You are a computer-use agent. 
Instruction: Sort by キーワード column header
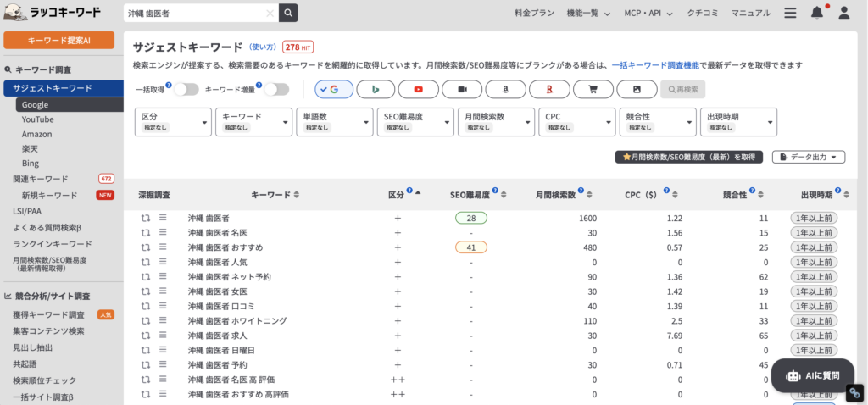(x=275, y=195)
